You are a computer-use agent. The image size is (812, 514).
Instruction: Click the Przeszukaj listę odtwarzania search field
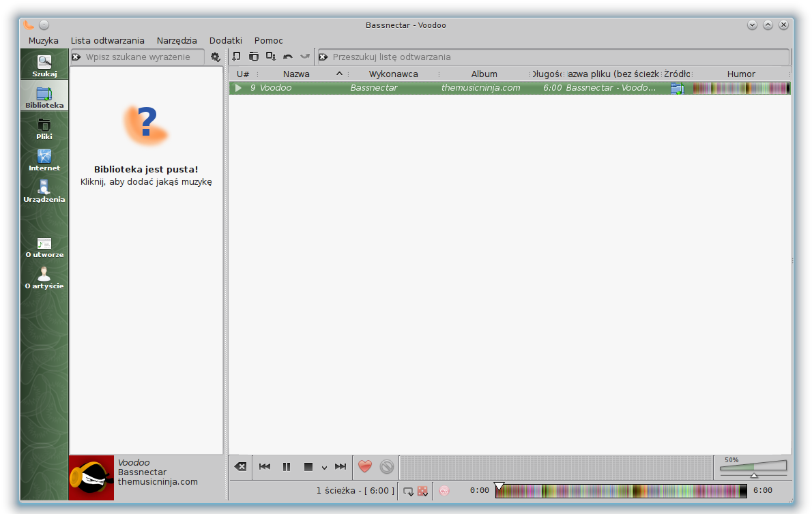click(x=553, y=57)
